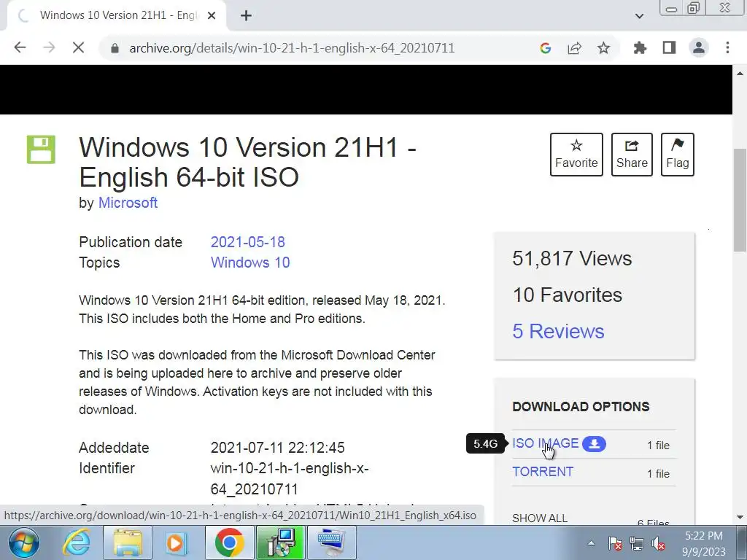The height and width of the screenshot is (560, 747).
Task: Click the Chrome taskbar icon
Action: coord(230,542)
